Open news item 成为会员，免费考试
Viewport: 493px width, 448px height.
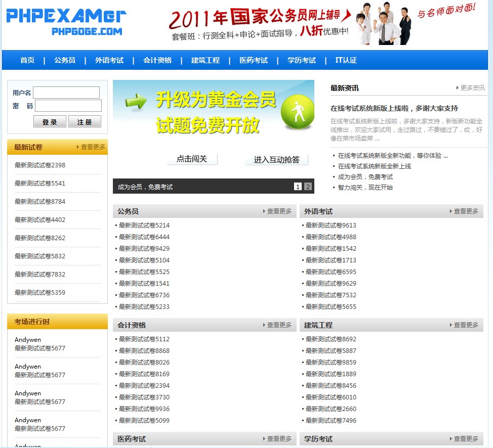[365, 177]
